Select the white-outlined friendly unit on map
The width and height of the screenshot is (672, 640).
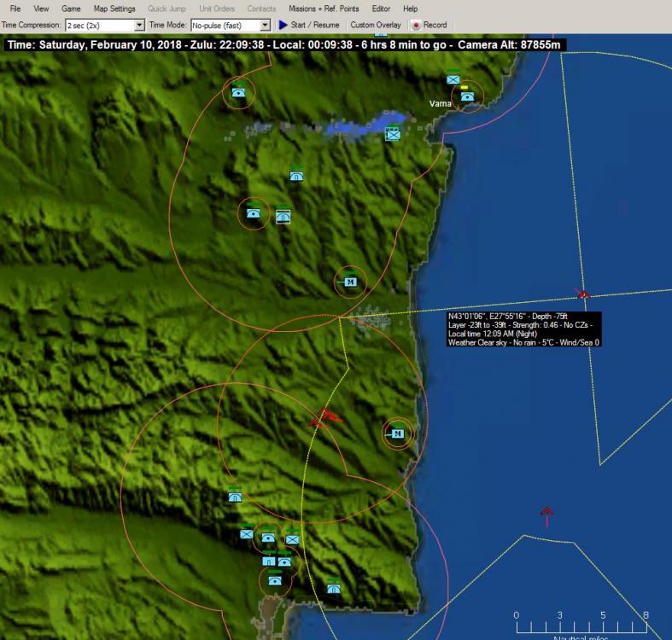[x=283, y=217]
